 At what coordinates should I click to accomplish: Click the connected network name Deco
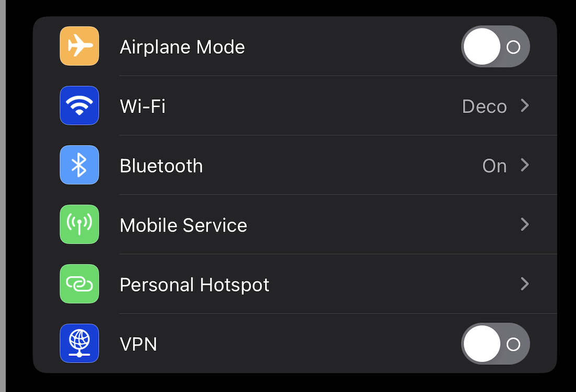[484, 107]
